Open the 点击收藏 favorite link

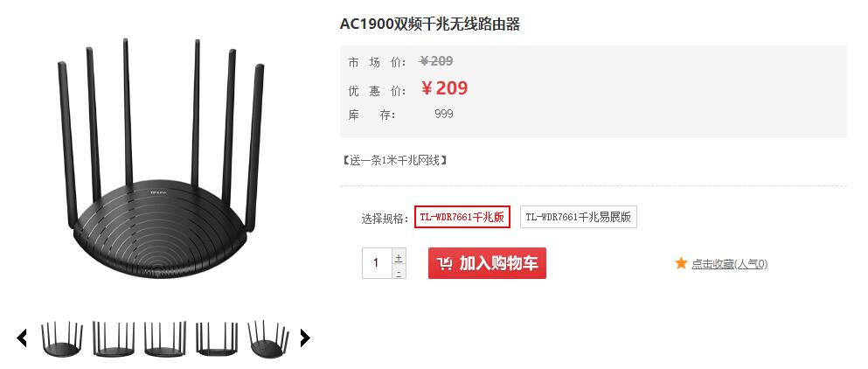[730, 264]
